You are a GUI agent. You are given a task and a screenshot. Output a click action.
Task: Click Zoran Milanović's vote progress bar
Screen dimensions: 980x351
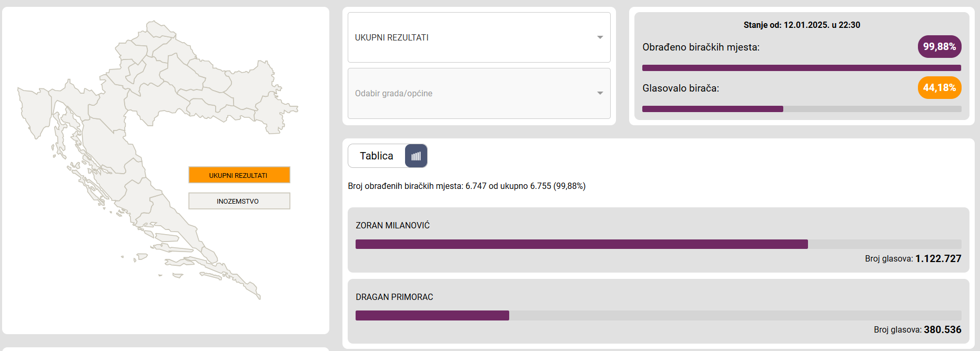[581, 244]
